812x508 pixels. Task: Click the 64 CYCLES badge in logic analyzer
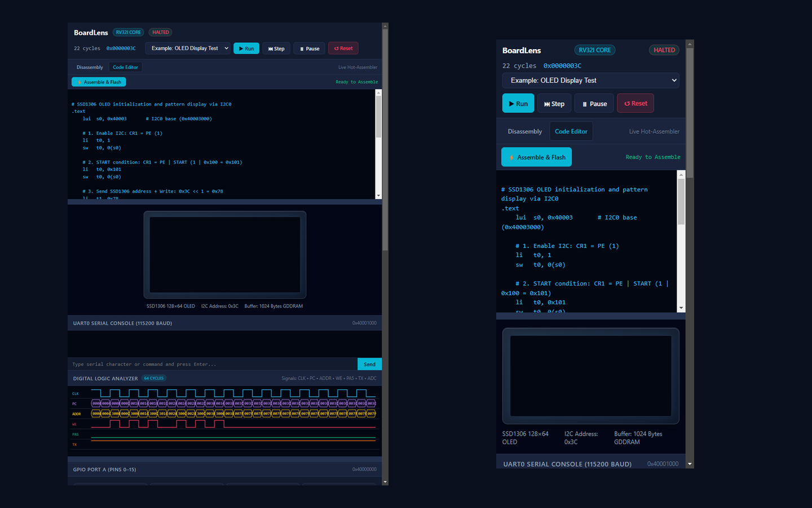coord(154,378)
